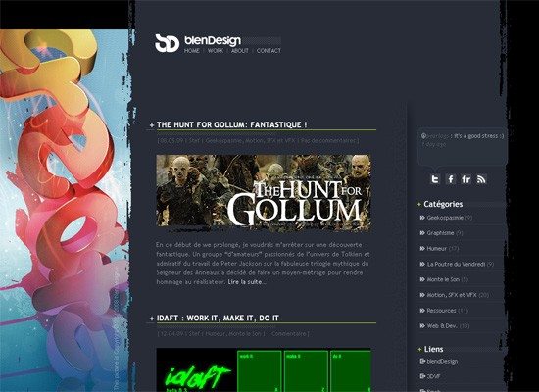Click the arrow icon next to Humeur
Image resolution: width=539 pixels, height=392 pixels.
click(x=422, y=248)
